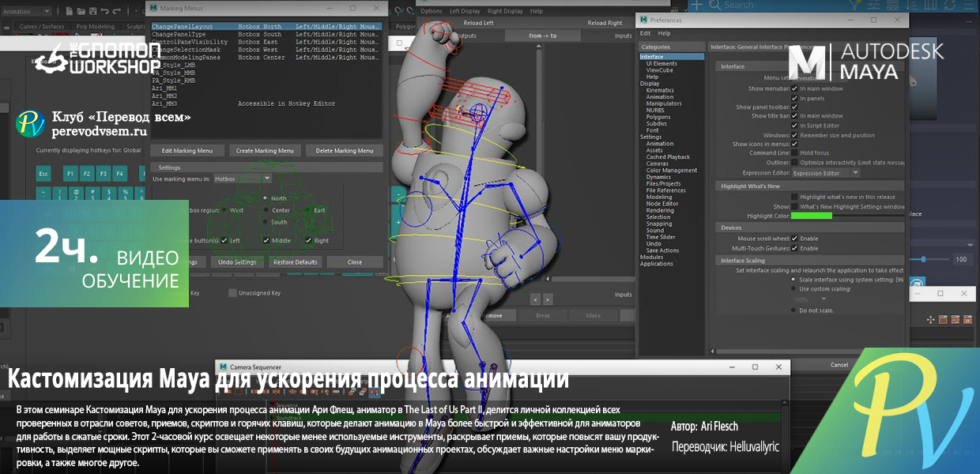Toggle In Script Editor title bar checkbox
The image size is (980, 474).
click(x=794, y=125)
